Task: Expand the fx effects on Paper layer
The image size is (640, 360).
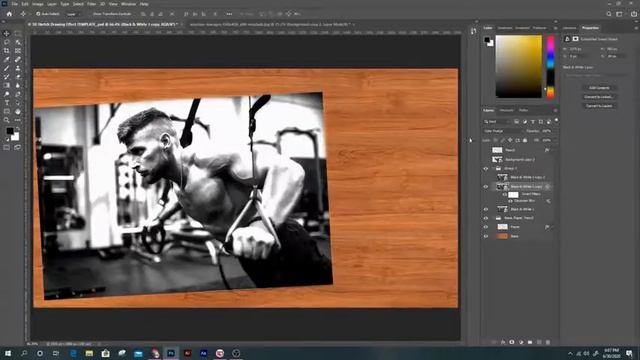Action: tap(552, 227)
